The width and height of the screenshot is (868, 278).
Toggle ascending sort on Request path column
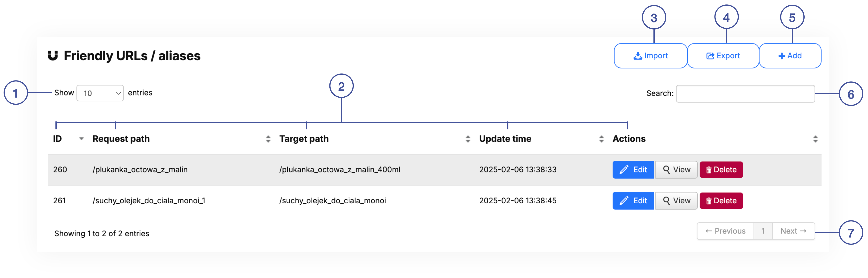coord(268,139)
